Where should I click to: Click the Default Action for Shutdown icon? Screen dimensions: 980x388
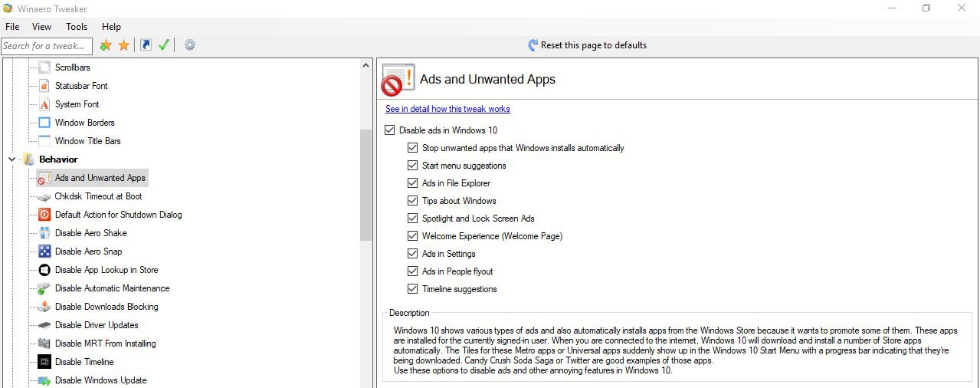pyautogui.click(x=44, y=215)
